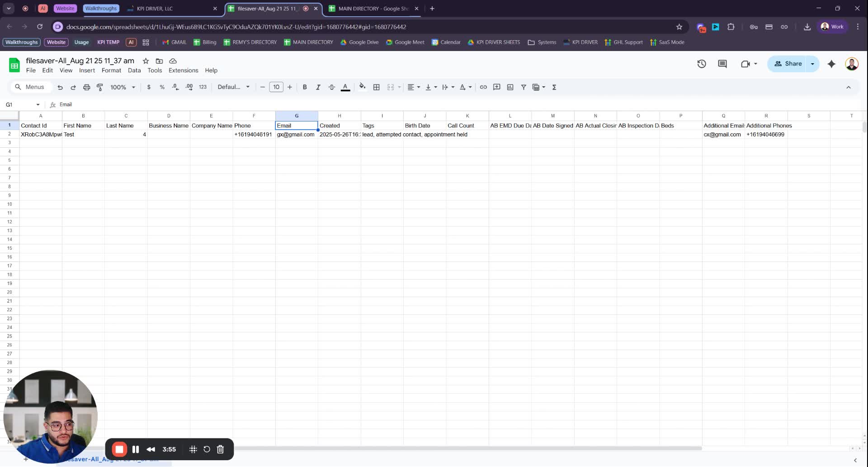Screen dimensions: 868x467
Task: Open Google Drive bookmark
Action: point(360,42)
